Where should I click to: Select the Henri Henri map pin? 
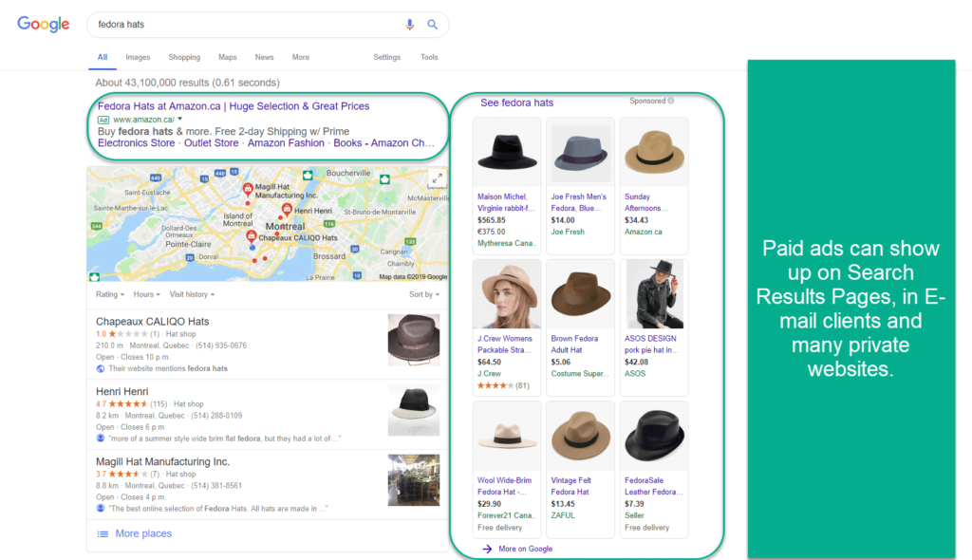tap(287, 210)
